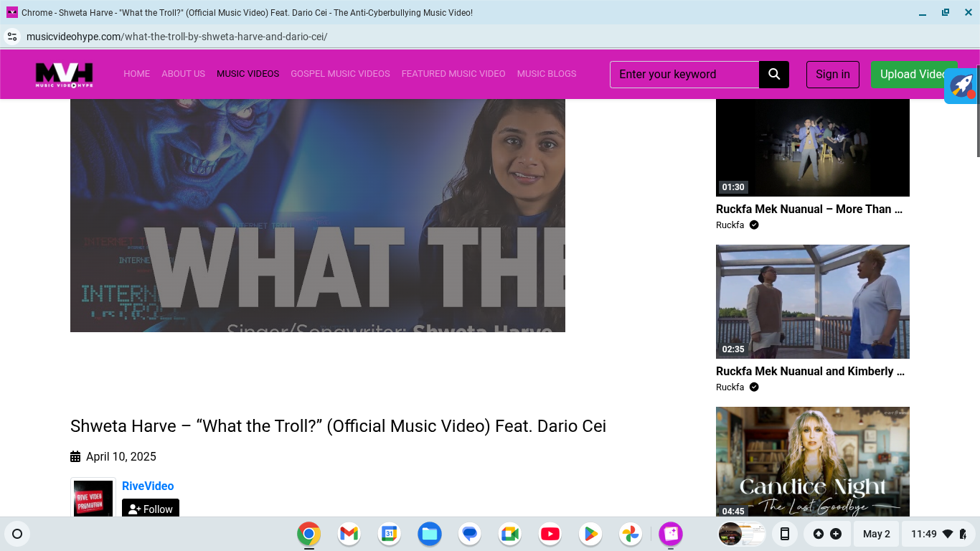
Task: Open Google Meet from the shelf
Action: click(x=510, y=534)
